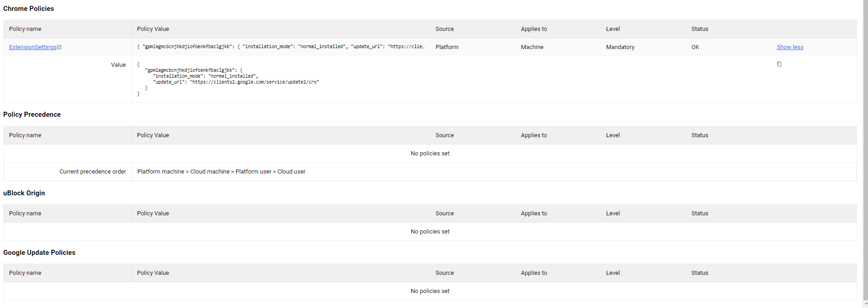Click the Google Update Policies section heading
This screenshot has width=868, height=308.
[x=39, y=253]
